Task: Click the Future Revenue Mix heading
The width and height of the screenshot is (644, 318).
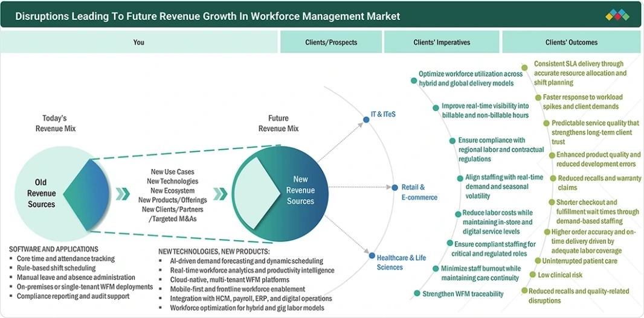Action: click(x=279, y=123)
